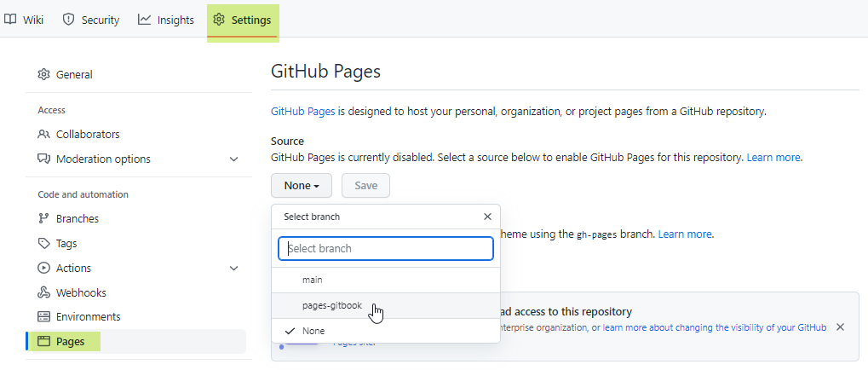Expand the Actions sidebar section
The image size is (868, 370).
pyautogui.click(x=234, y=269)
